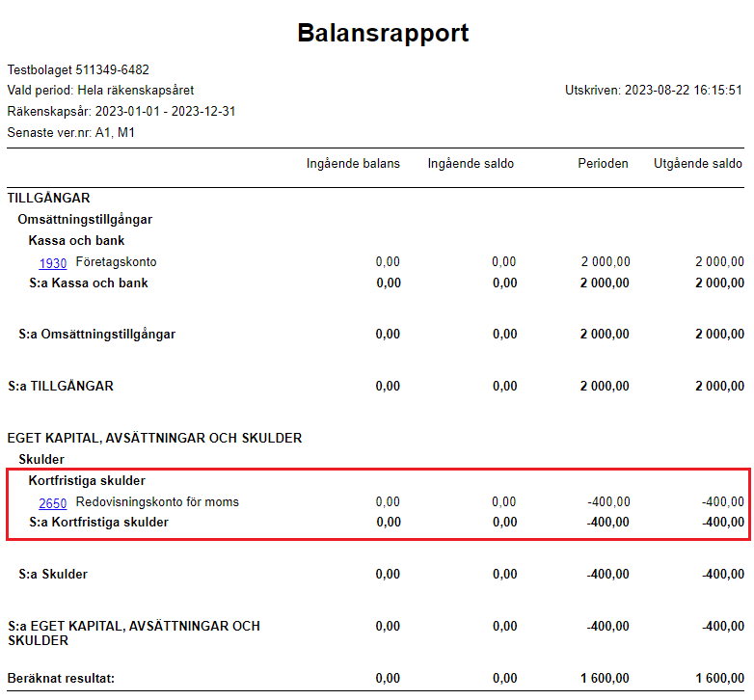Click Företagskonto account name

(116, 261)
